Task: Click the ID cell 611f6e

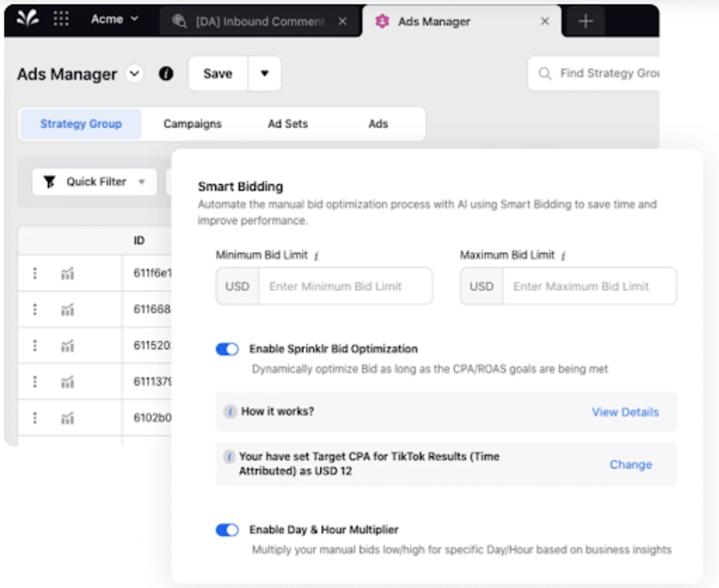Action: [x=153, y=274]
